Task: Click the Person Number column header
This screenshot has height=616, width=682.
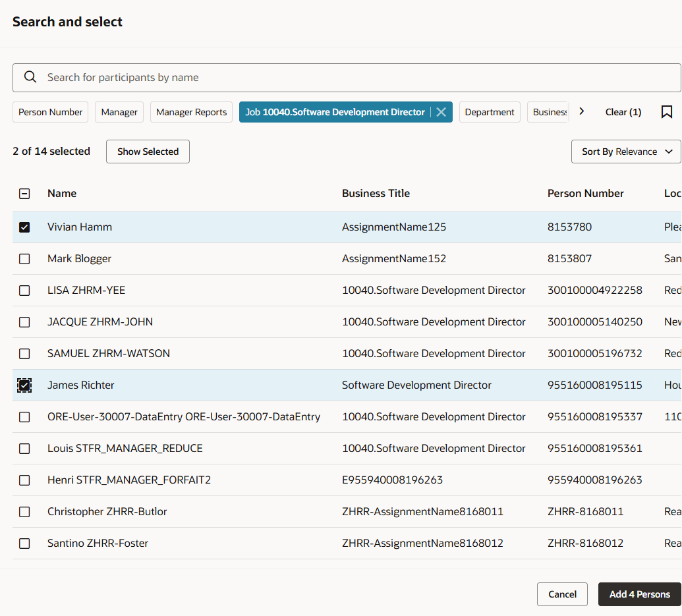Action: [x=585, y=194]
